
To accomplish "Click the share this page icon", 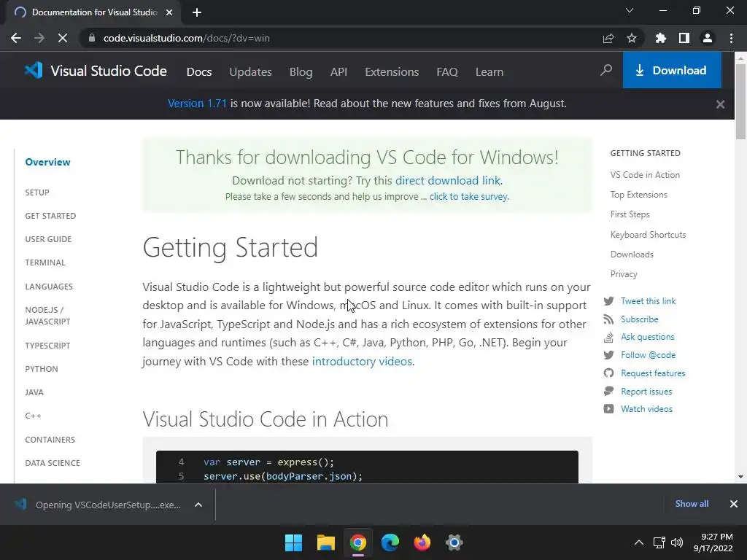I will tap(608, 38).
